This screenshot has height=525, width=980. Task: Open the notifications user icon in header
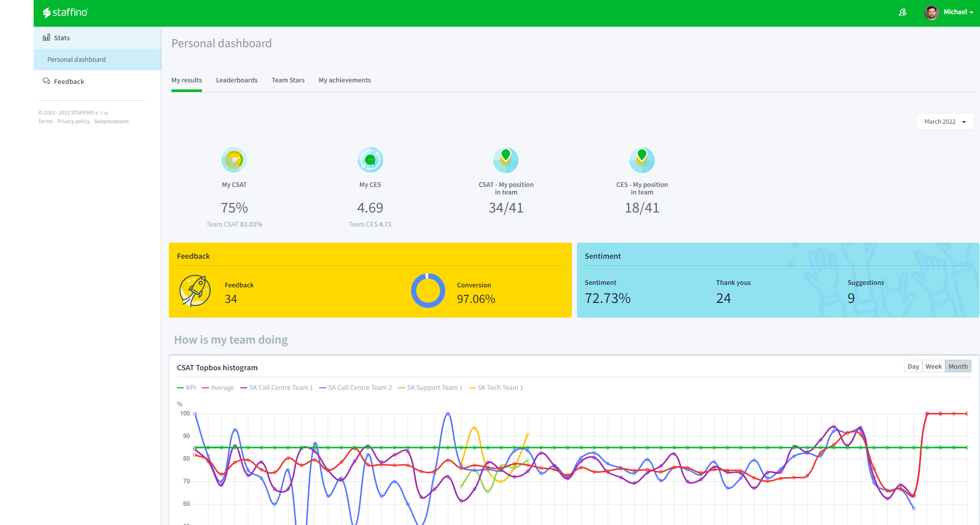click(x=903, y=12)
